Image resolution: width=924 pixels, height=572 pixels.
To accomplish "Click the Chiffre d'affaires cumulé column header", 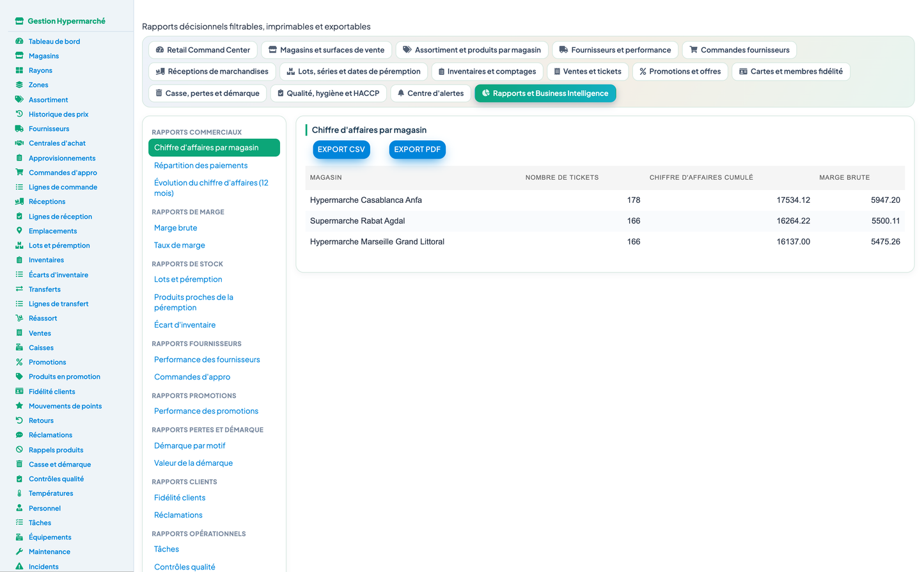I will click(x=701, y=178).
